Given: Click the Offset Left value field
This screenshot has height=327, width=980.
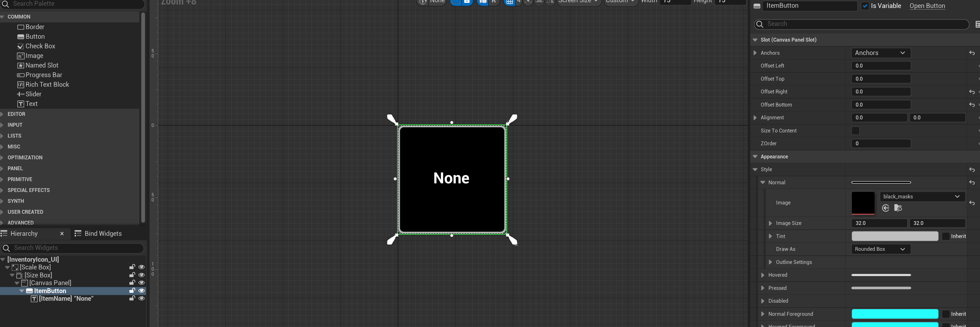Looking at the screenshot, I should 881,66.
